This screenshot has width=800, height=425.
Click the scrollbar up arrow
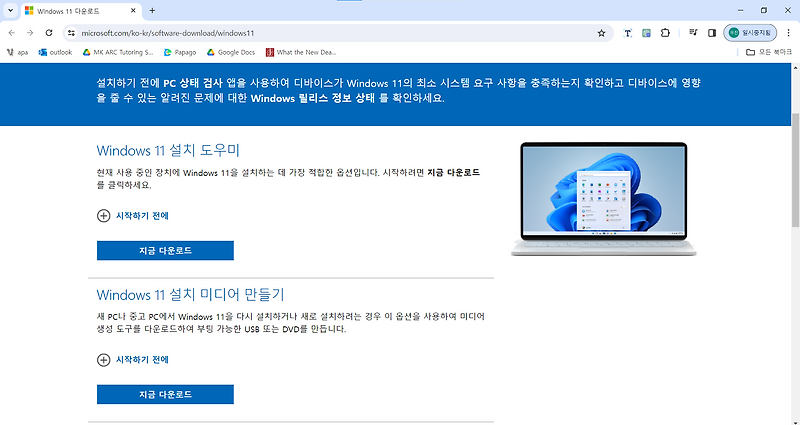(x=795, y=67)
